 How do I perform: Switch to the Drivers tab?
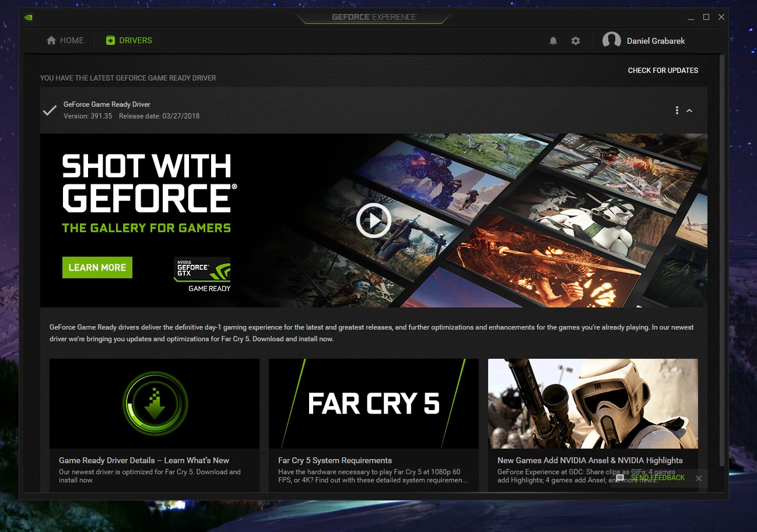click(x=129, y=40)
